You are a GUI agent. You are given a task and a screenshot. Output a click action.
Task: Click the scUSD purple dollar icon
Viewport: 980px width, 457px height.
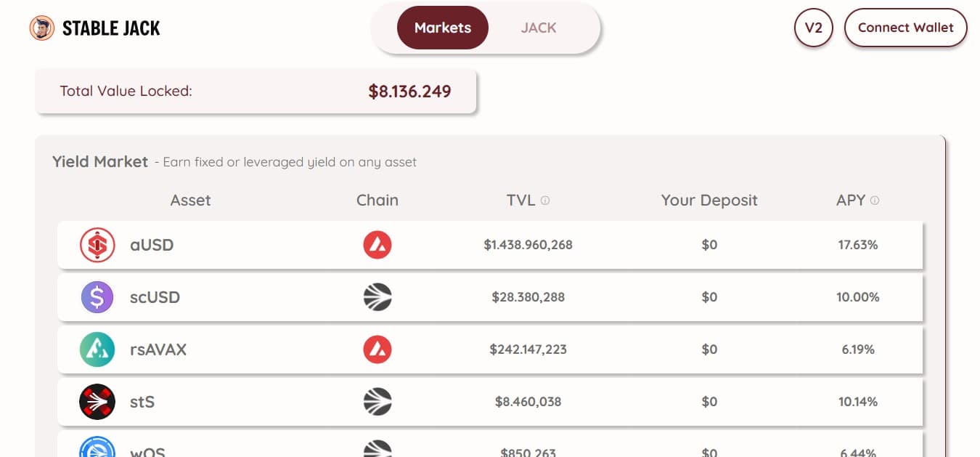(97, 297)
